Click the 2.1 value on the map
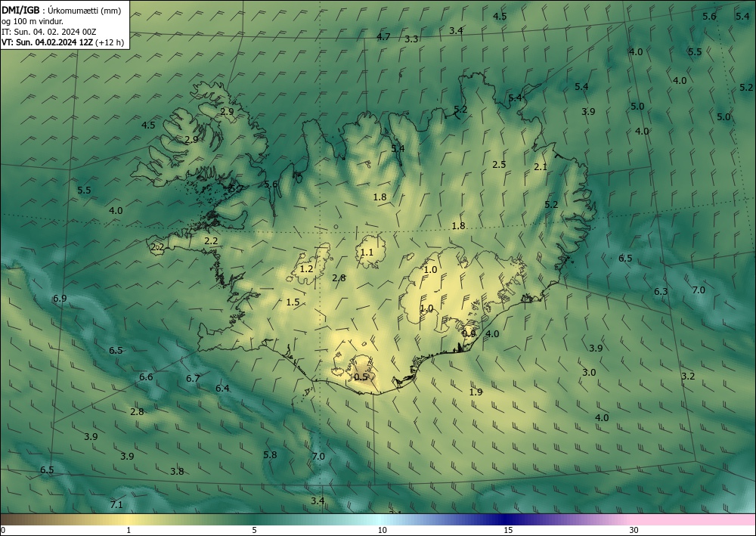Image resolution: width=756 pixels, height=536 pixels. 541,167
